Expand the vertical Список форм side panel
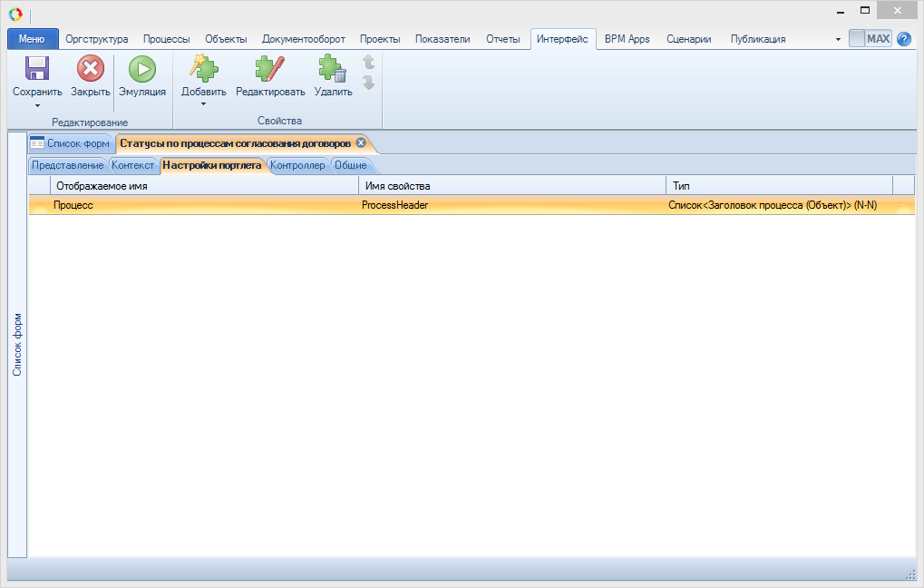Viewport: 924px width, 588px height. coord(17,345)
